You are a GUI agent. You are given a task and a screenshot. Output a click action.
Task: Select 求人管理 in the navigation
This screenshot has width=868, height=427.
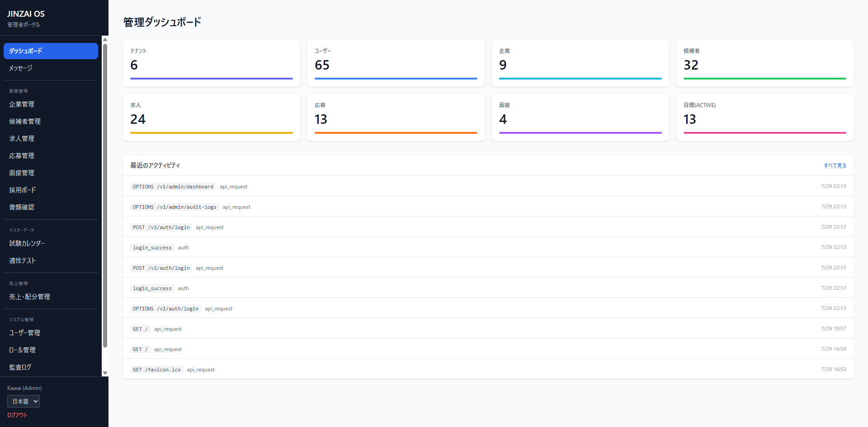click(x=51, y=139)
